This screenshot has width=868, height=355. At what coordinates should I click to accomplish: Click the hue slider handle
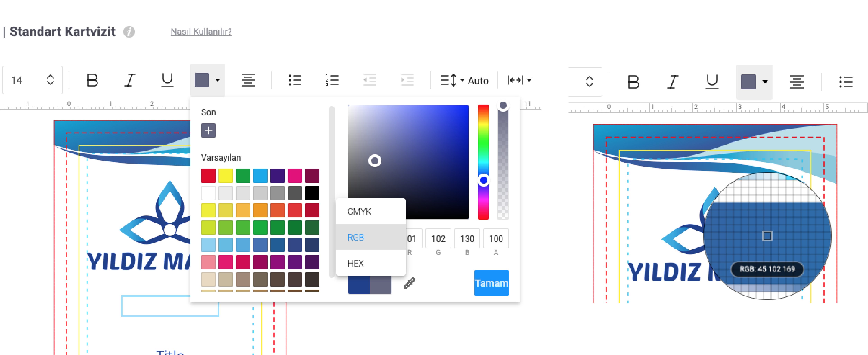[483, 180]
